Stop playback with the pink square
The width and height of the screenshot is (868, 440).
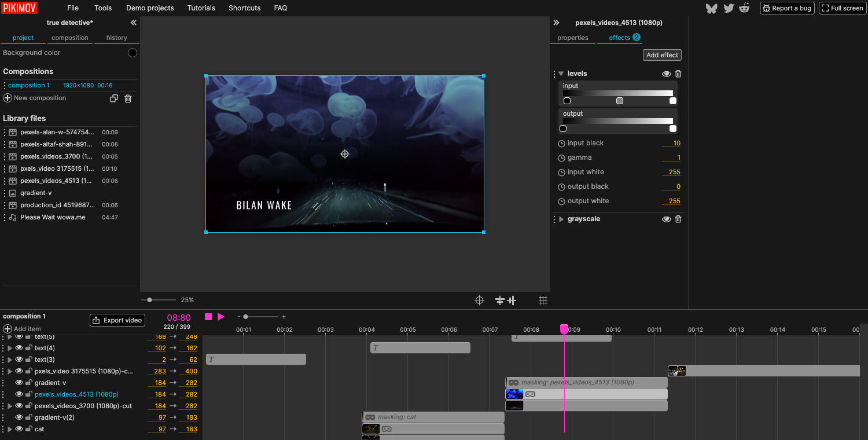(208, 317)
